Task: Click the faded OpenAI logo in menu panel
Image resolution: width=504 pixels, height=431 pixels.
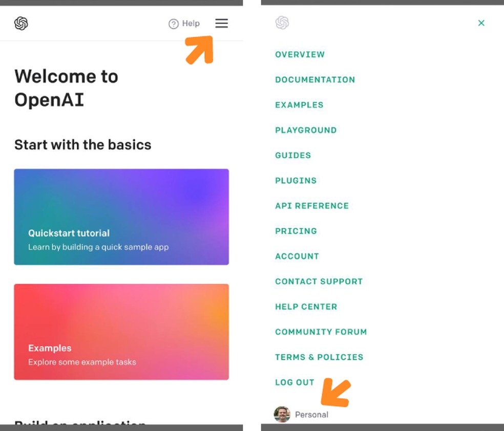Action: [x=282, y=23]
